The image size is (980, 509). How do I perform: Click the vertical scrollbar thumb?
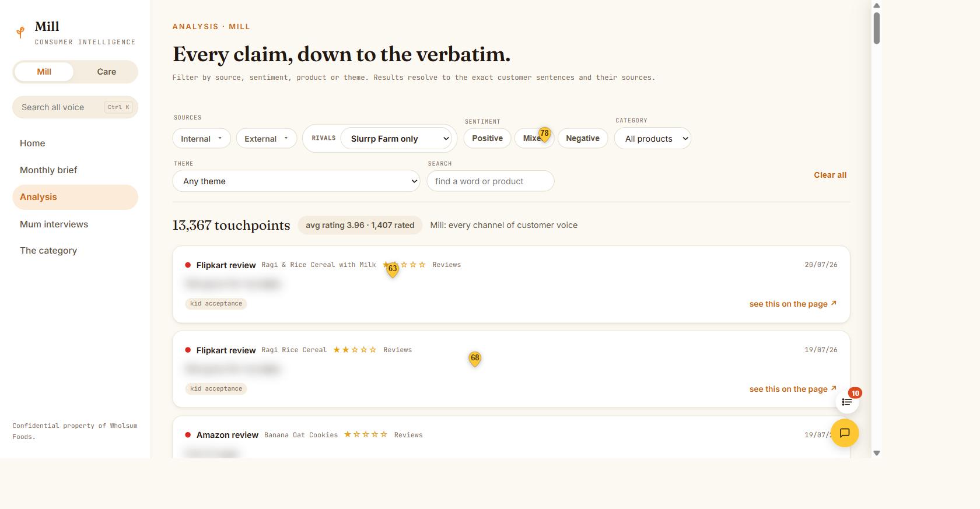click(x=876, y=27)
